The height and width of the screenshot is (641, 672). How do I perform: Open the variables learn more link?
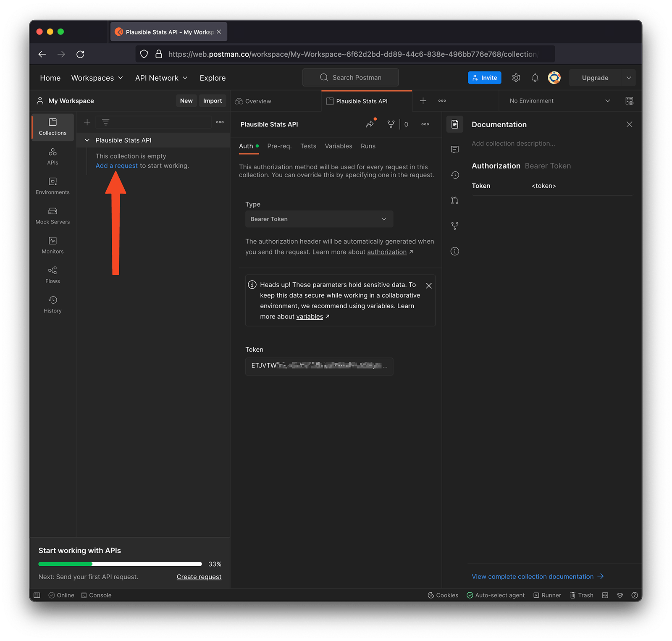(x=310, y=317)
